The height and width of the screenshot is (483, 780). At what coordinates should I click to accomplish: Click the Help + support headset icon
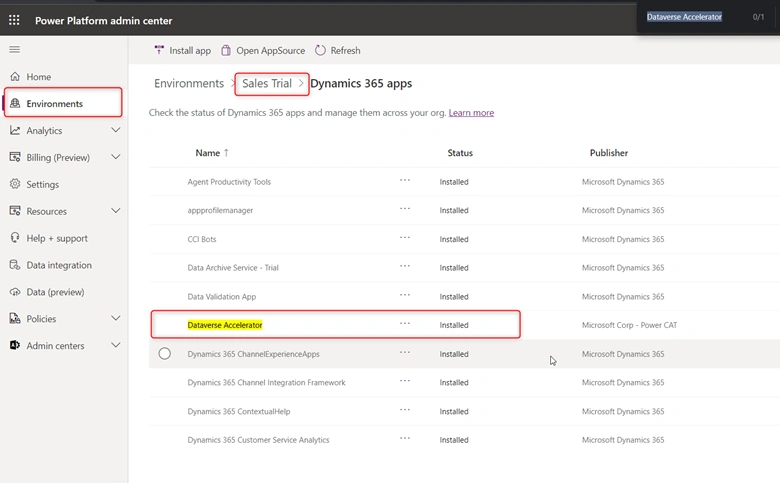(x=15, y=238)
